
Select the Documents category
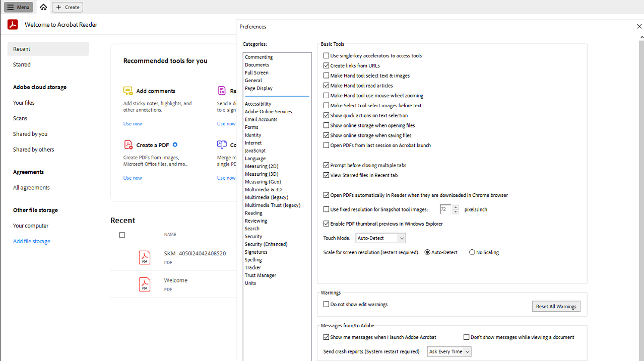(x=257, y=64)
